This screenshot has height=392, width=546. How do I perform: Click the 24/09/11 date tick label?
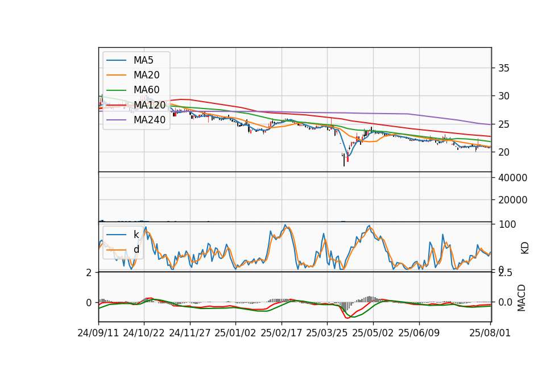click(x=98, y=333)
